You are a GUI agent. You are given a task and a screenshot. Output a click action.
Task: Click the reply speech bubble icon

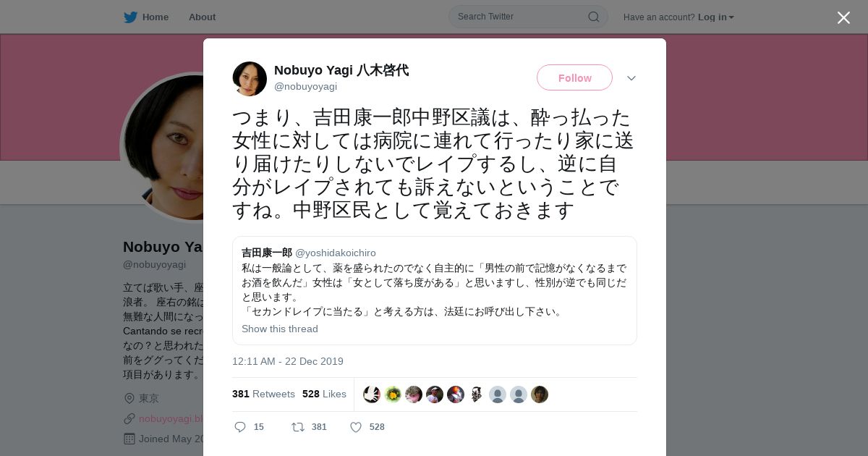240,427
